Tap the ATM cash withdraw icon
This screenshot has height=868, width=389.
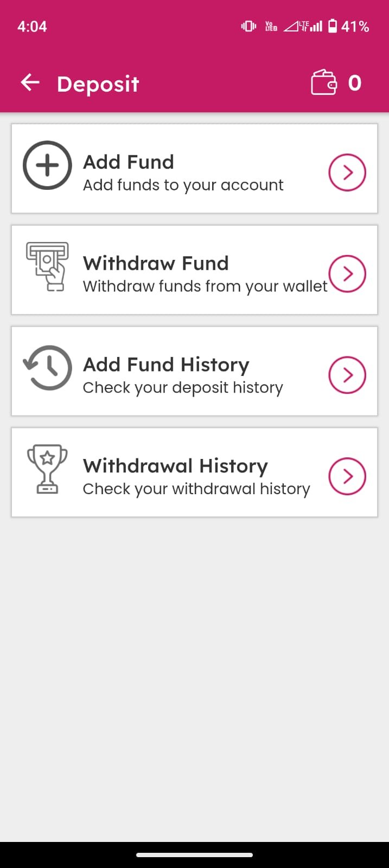(48, 266)
